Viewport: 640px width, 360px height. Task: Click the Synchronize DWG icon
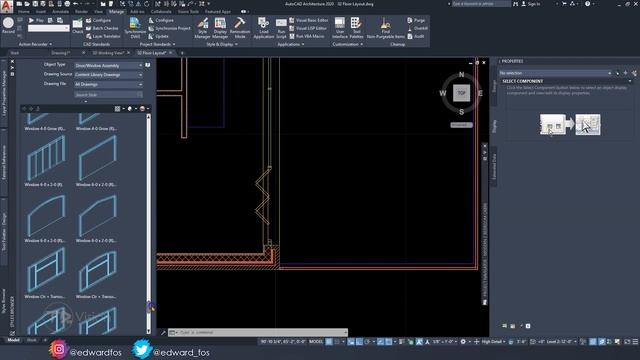click(x=135, y=28)
